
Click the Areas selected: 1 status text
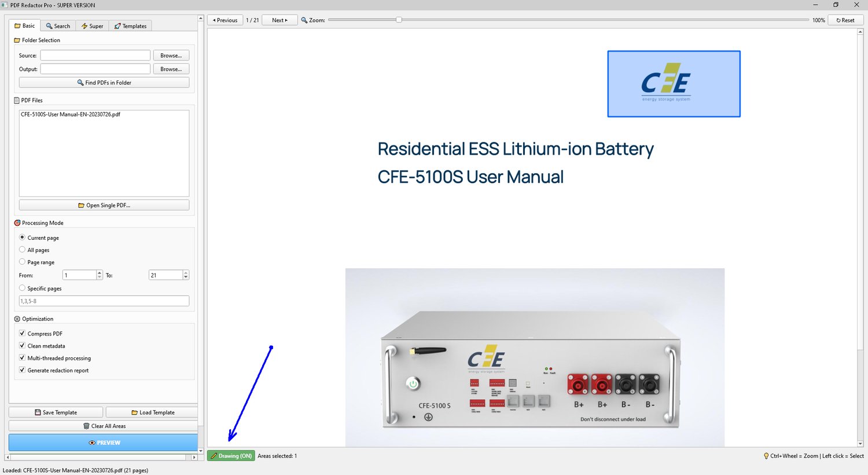tap(277, 456)
